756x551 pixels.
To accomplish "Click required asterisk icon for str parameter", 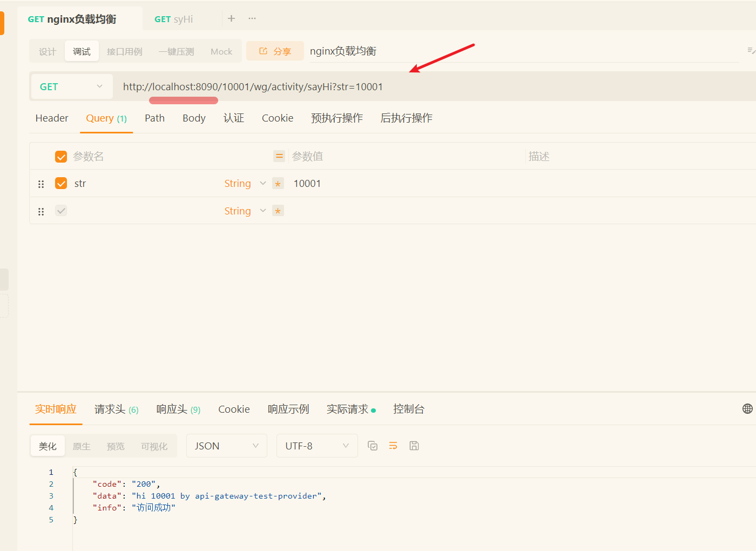I will coord(278,184).
